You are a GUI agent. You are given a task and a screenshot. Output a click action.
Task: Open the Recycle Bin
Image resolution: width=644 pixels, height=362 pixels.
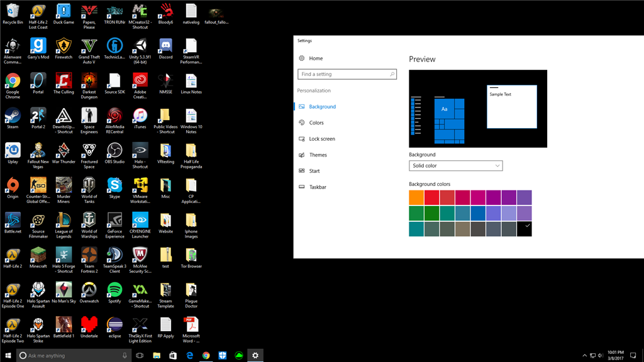pos(13,11)
